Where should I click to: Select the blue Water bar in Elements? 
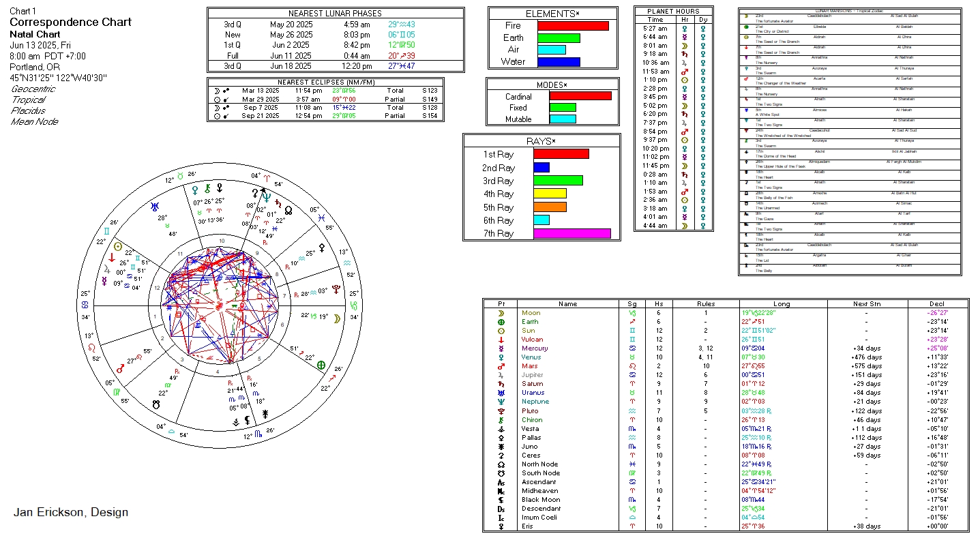click(559, 62)
